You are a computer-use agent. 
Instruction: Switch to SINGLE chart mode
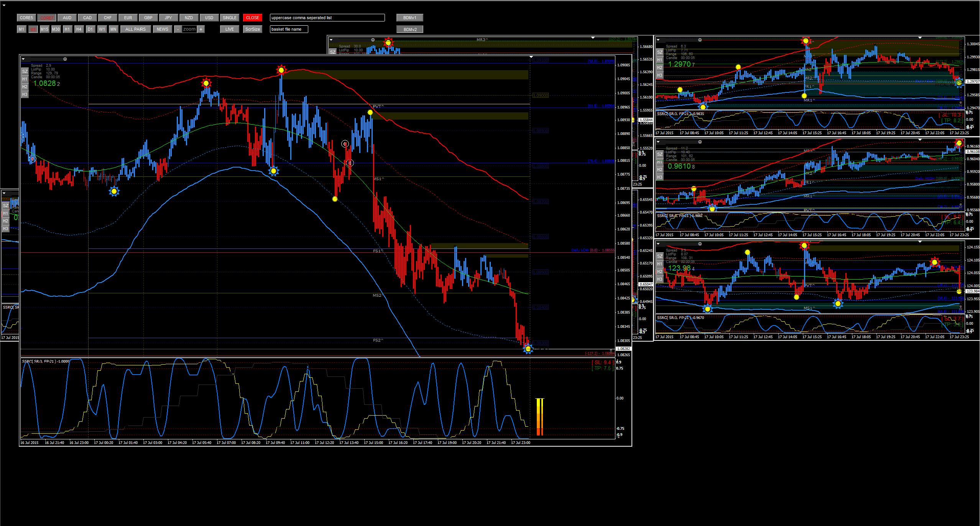tap(230, 18)
